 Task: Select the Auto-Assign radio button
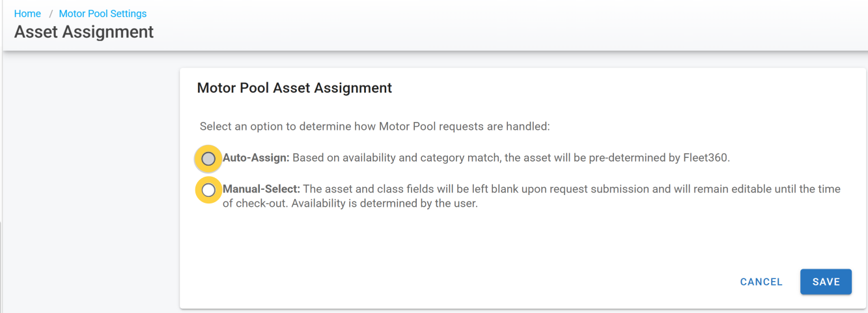point(208,158)
